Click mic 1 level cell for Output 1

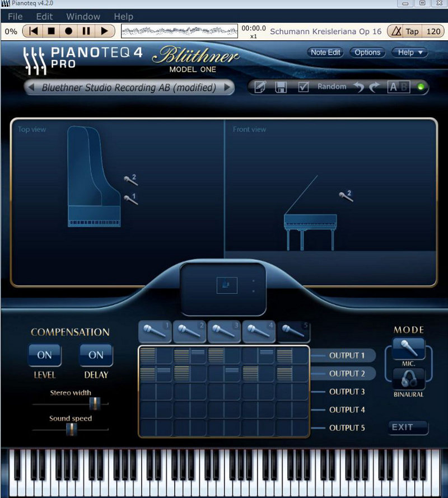pos(147,355)
